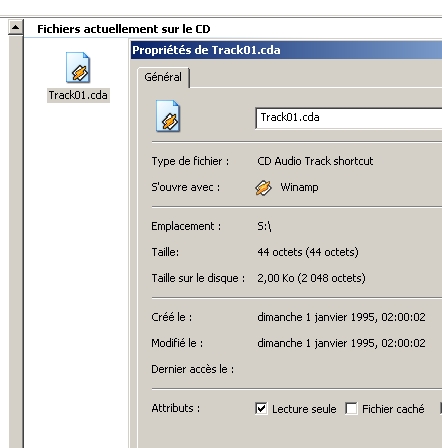The height and width of the screenshot is (448, 442).
Task: Click the Track01.cda filename text field
Action: tap(349, 118)
